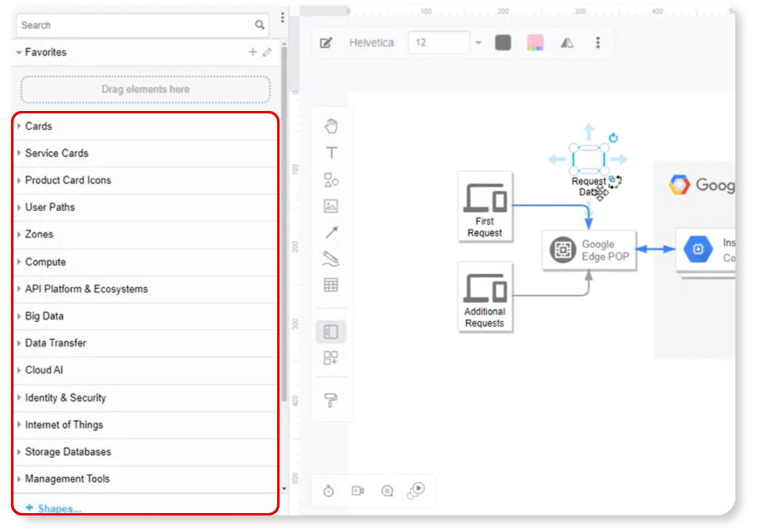
Task: Toggle the sidebar panel view
Action: [331, 331]
